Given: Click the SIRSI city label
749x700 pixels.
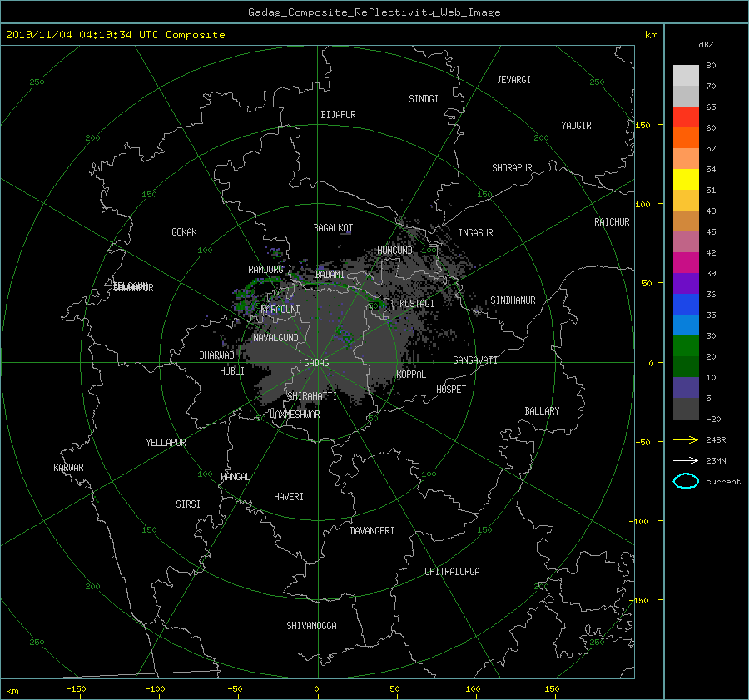Looking at the screenshot, I should point(188,504).
